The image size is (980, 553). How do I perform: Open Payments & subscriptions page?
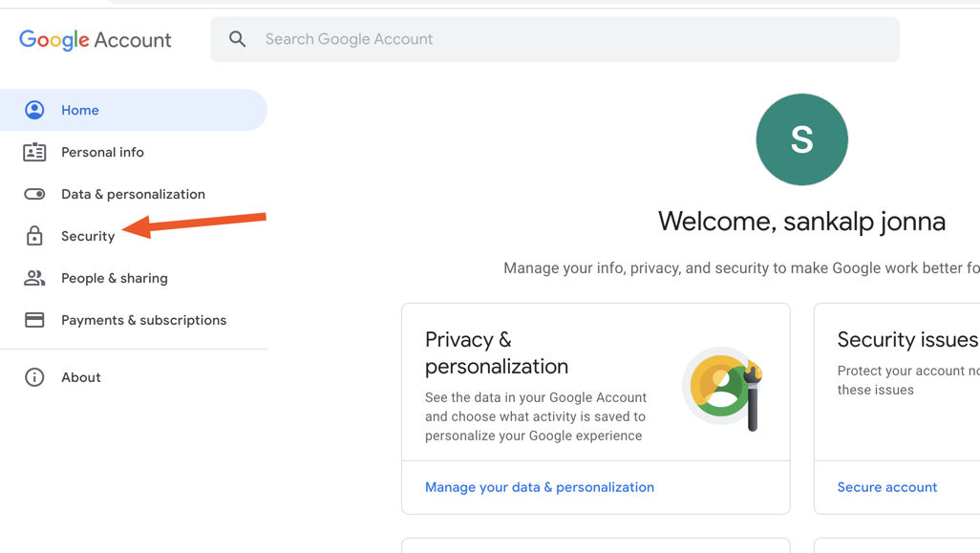(x=143, y=320)
